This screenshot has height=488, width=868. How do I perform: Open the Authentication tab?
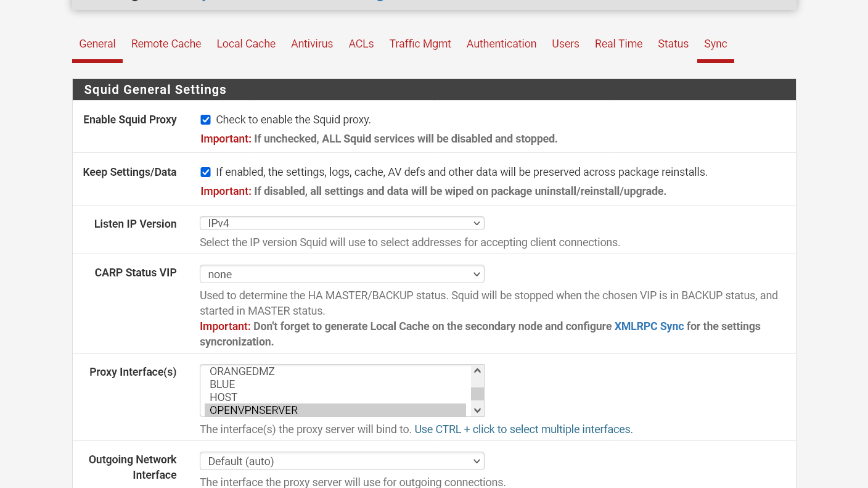[501, 44]
